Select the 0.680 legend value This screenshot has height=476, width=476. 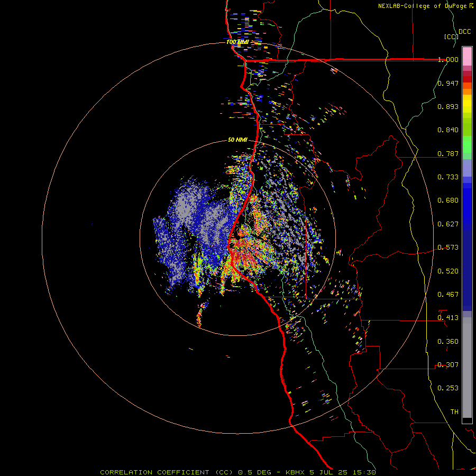[448, 200]
